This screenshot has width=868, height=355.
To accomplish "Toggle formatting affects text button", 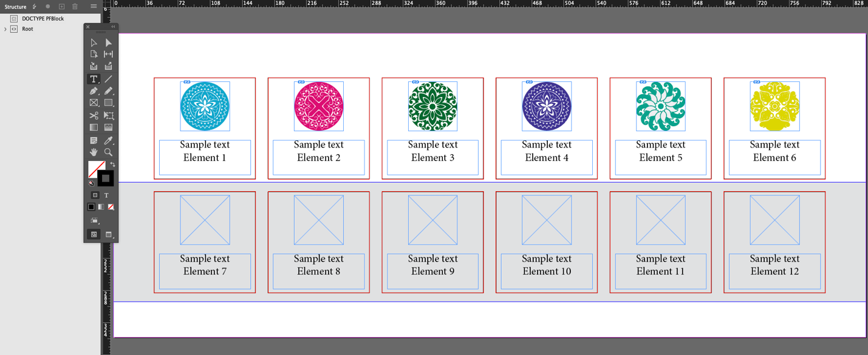I will click(x=106, y=195).
